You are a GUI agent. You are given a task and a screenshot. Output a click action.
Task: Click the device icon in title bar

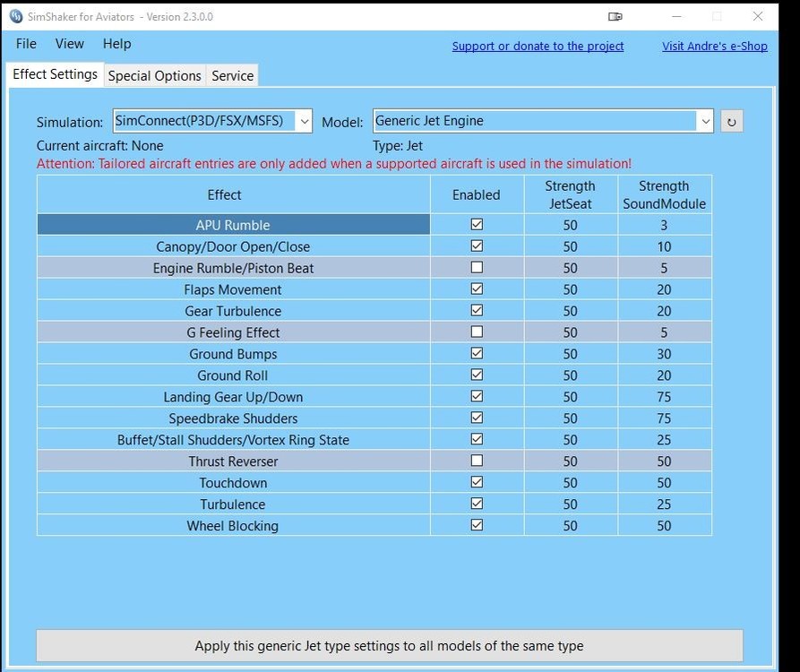tap(615, 16)
